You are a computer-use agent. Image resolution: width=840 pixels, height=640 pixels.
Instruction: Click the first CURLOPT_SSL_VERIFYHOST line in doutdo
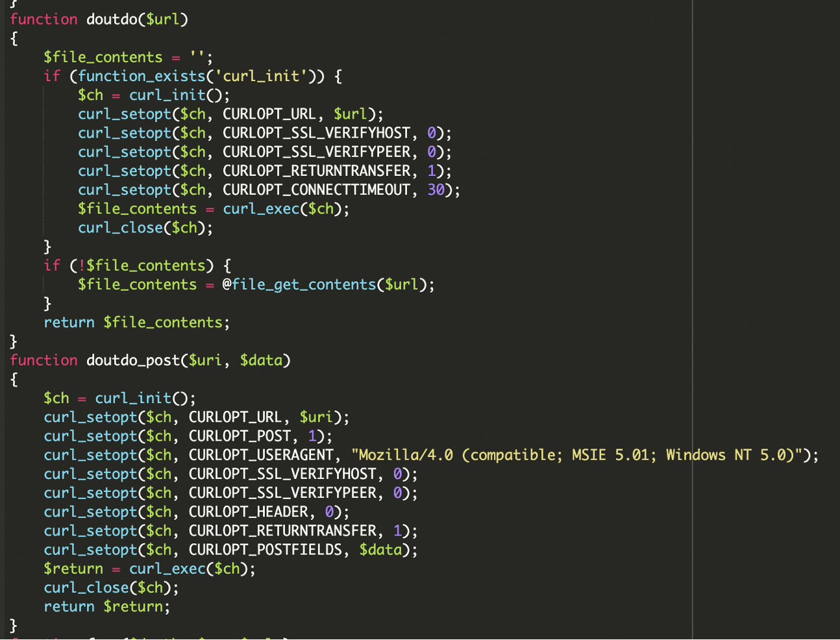point(265,133)
